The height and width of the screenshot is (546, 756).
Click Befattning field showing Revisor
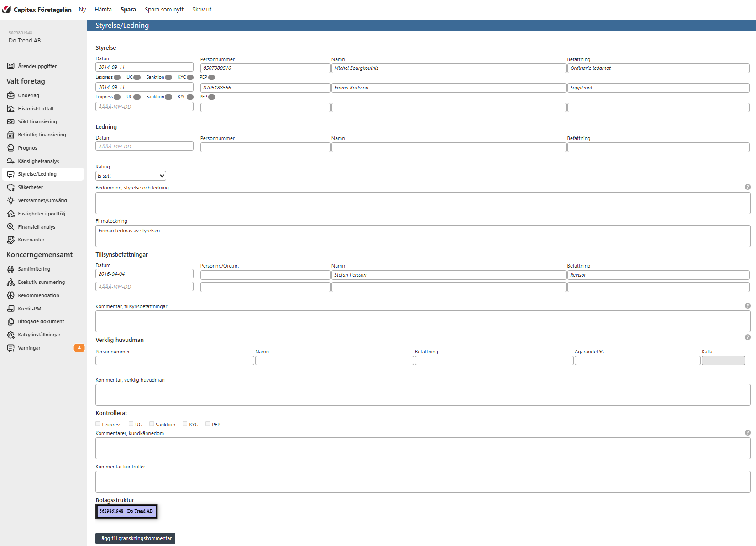point(658,275)
